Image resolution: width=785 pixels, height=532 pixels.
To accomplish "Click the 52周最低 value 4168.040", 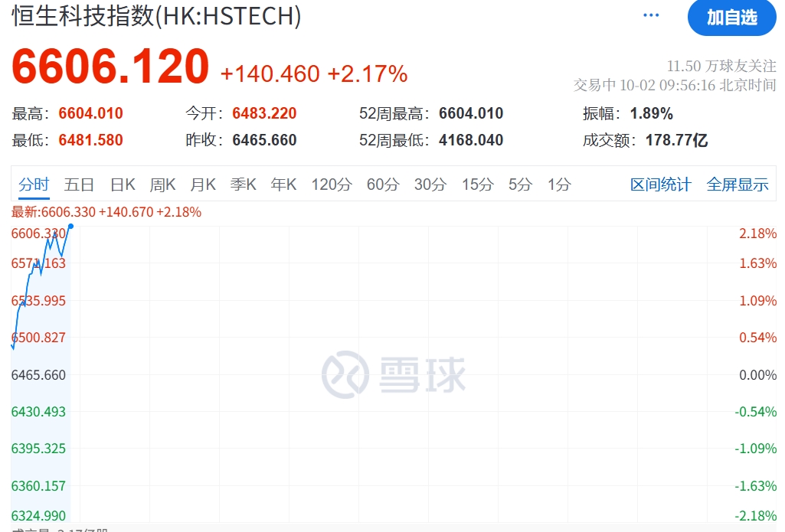I will point(471,140).
